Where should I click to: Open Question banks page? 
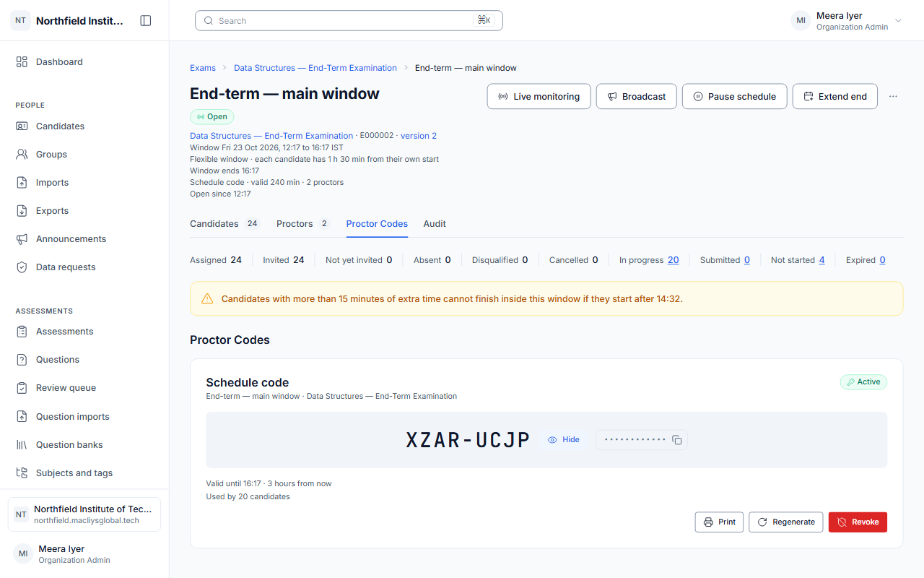[x=84, y=445]
